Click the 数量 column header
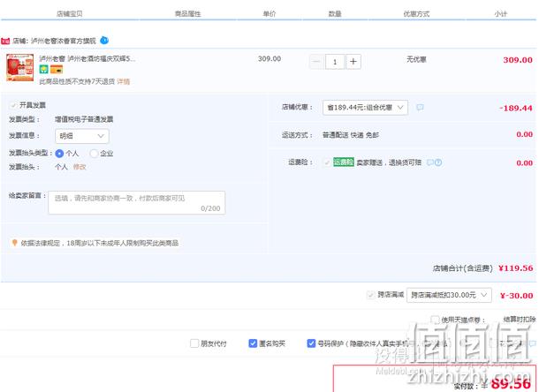Screen dimensions: 539x392 (x=335, y=14)
